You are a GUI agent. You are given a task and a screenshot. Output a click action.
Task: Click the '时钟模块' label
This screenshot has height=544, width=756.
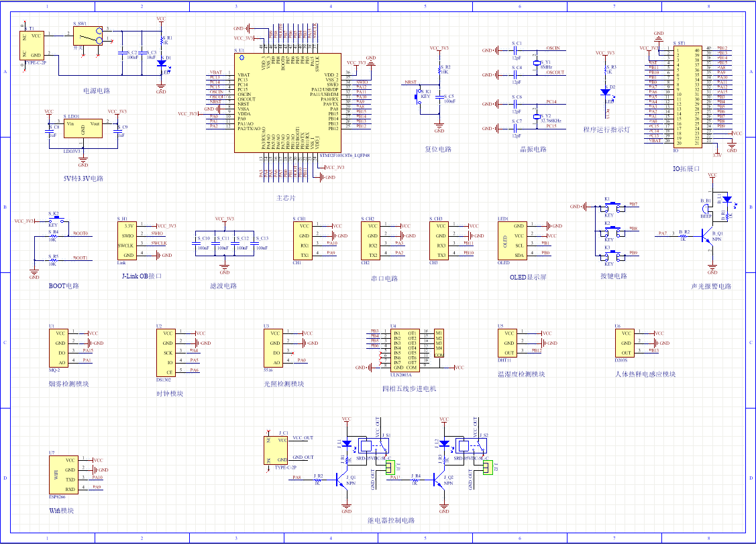(170, 394)
